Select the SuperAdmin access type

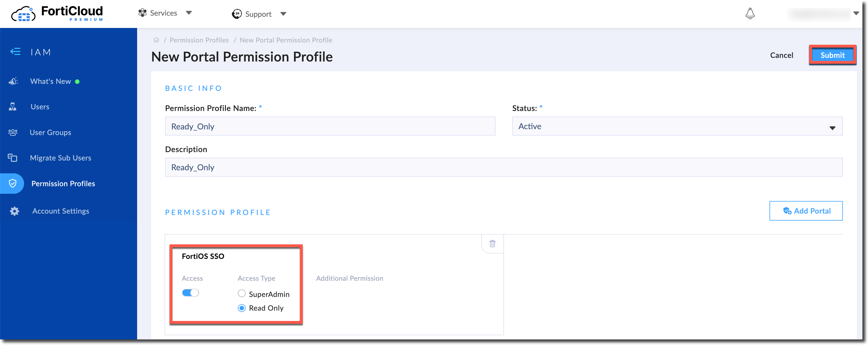[x=241, y=294]
